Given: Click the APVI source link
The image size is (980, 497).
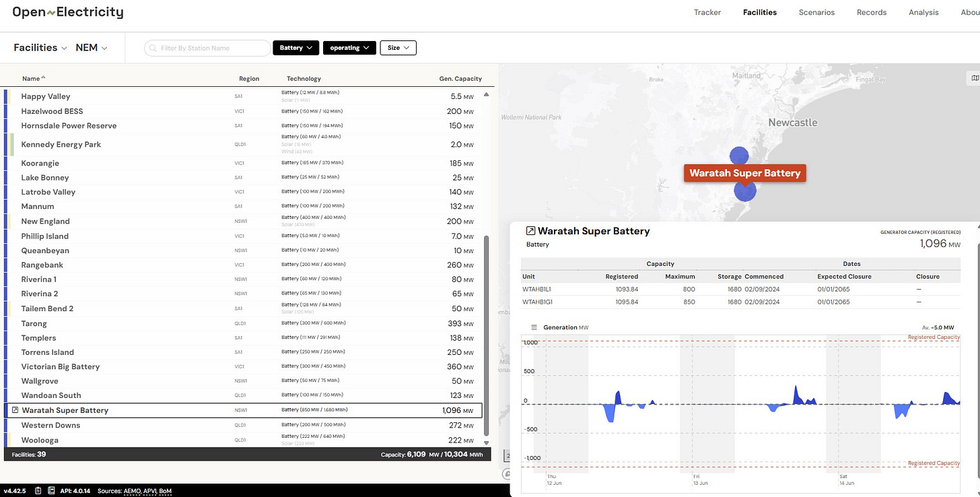Looking at the screenshot, I should (x=149, y=492).
